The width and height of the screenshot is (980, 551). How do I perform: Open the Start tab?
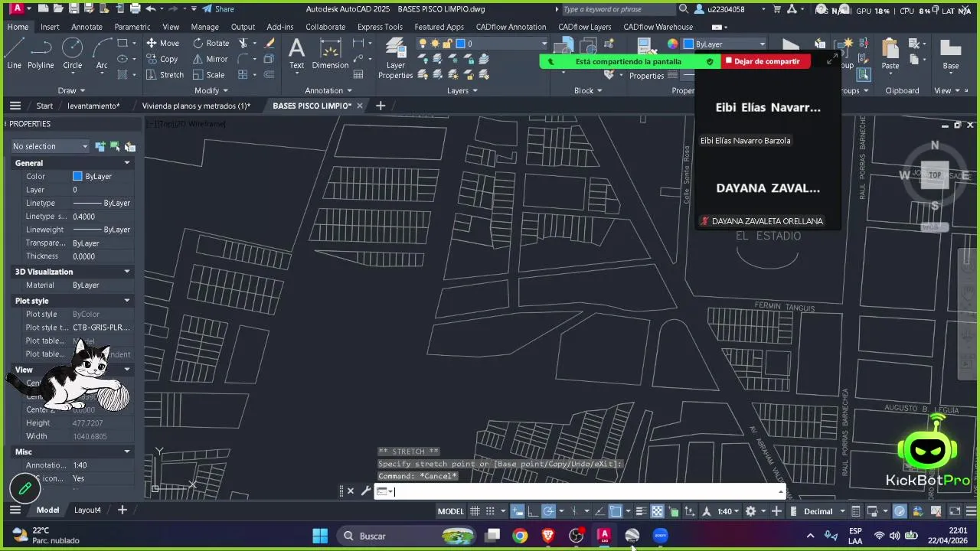point(44,106)
